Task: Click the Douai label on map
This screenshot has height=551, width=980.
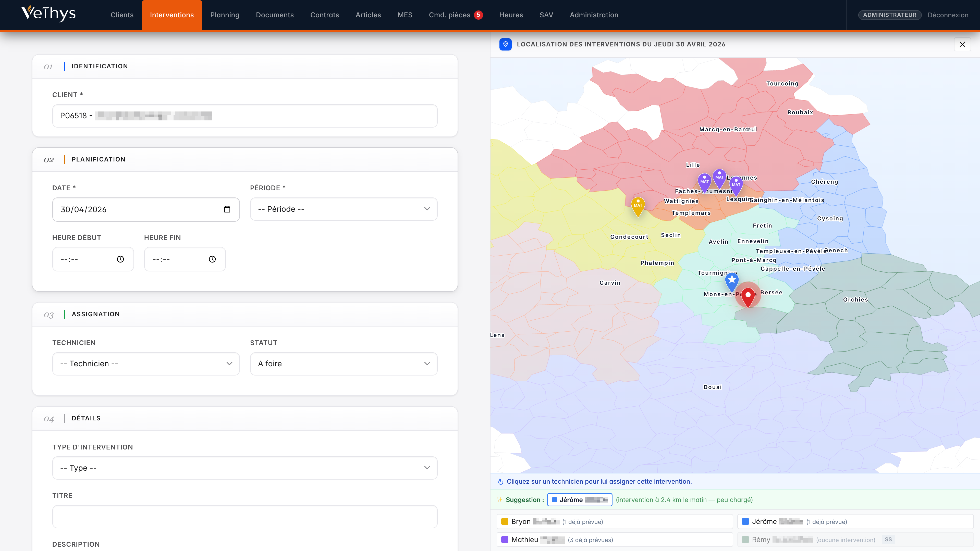Action: coord(713,387)
